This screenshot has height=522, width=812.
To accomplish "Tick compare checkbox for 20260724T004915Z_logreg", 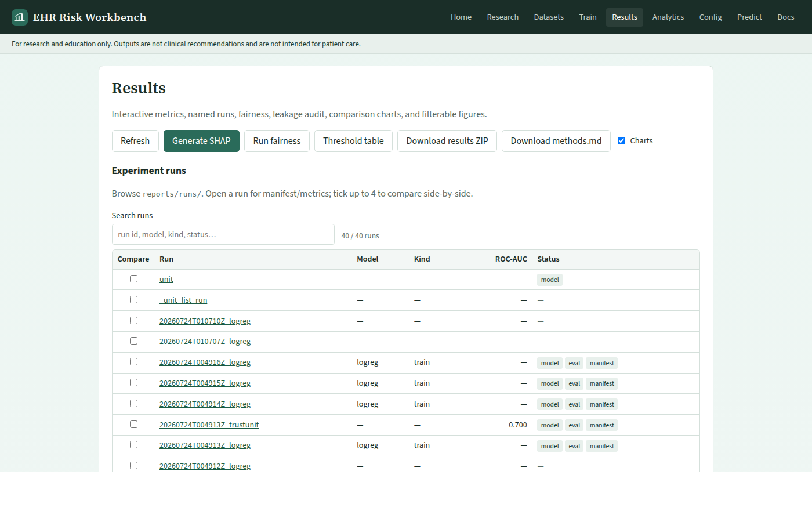I will tap(133, 383).
